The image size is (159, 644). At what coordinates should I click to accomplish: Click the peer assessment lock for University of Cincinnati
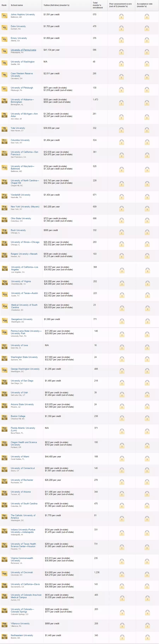[x=122, y=574]
